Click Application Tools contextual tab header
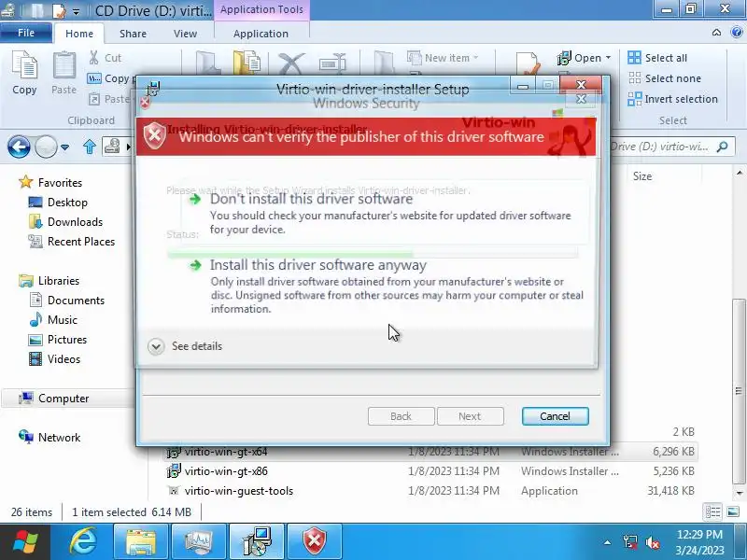747x560 pixels. pos(261,9)
